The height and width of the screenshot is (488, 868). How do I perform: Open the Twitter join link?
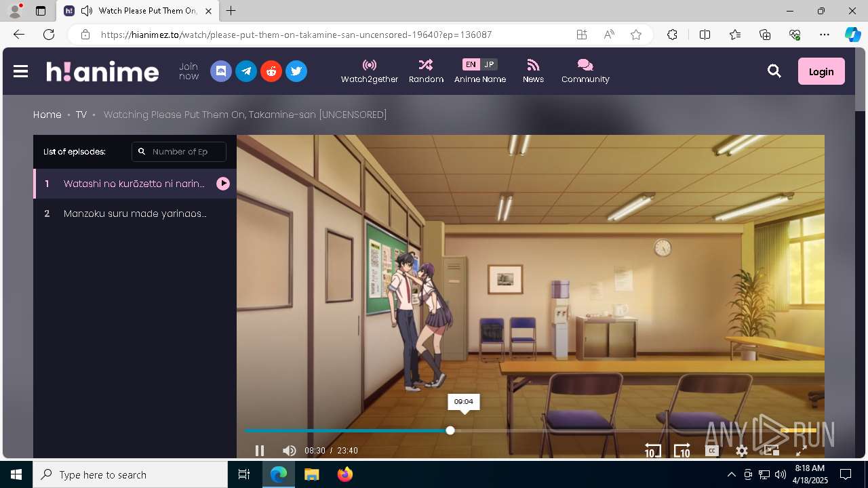[296, 71]
